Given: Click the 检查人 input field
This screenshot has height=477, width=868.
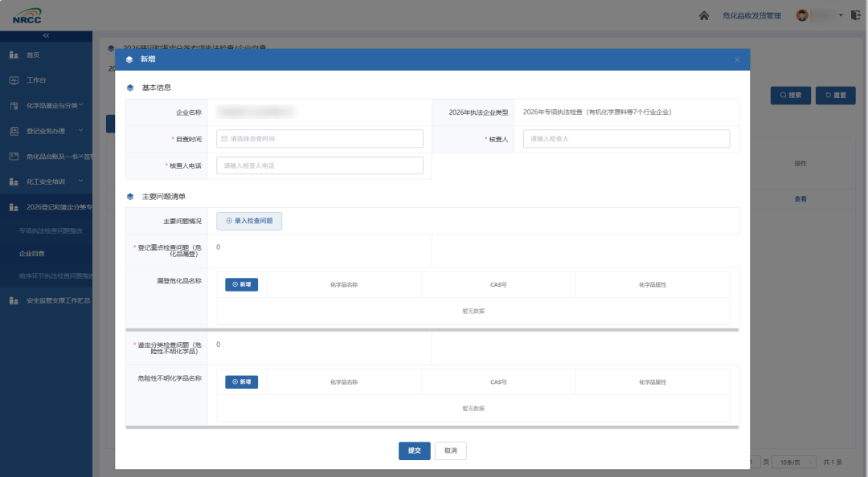Looking at the screenshot, I should coord(626,139).
